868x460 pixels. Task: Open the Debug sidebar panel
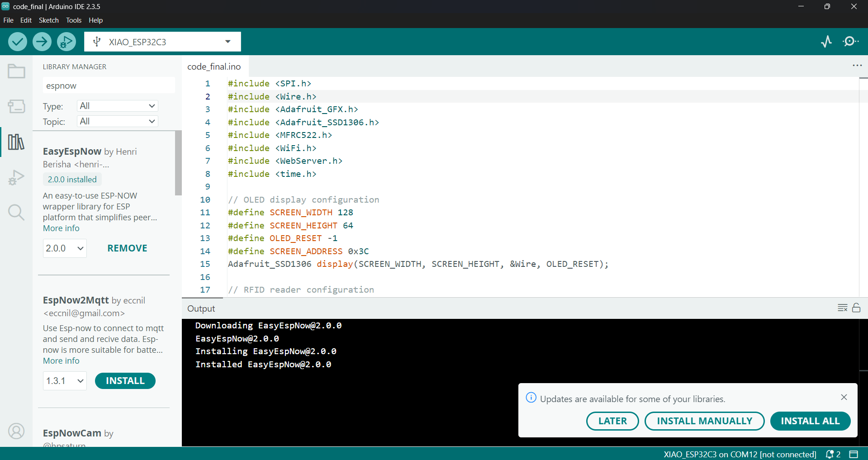[16, 177]
